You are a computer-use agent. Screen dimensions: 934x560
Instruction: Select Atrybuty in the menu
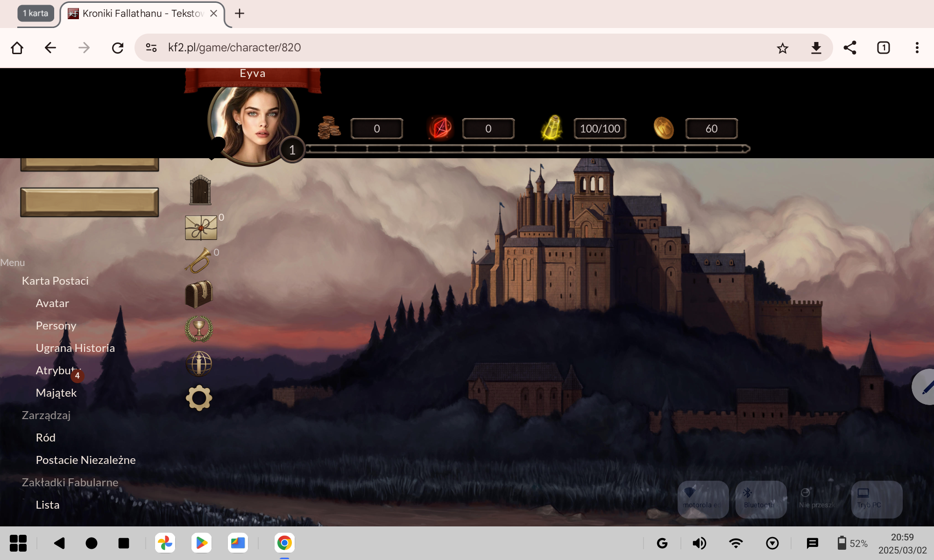click(57, 371)
